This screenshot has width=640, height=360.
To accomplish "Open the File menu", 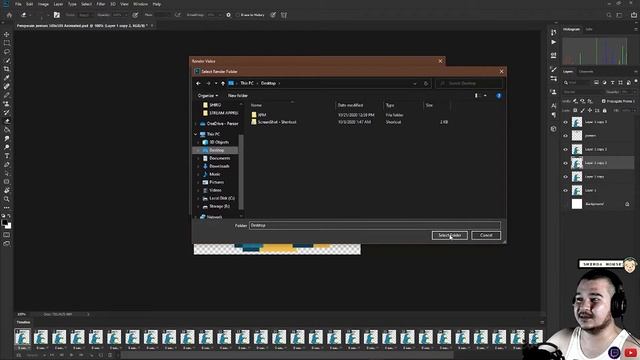I will point(18,4).
